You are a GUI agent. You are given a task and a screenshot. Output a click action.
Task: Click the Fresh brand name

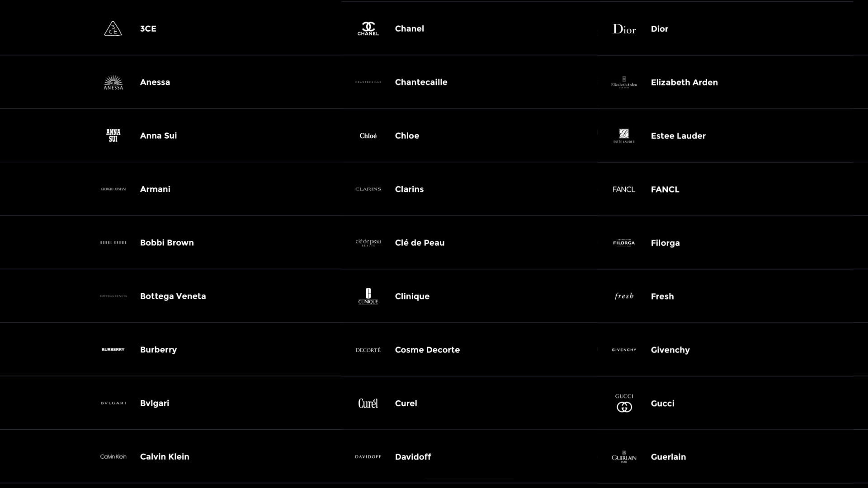click(662, 296)
